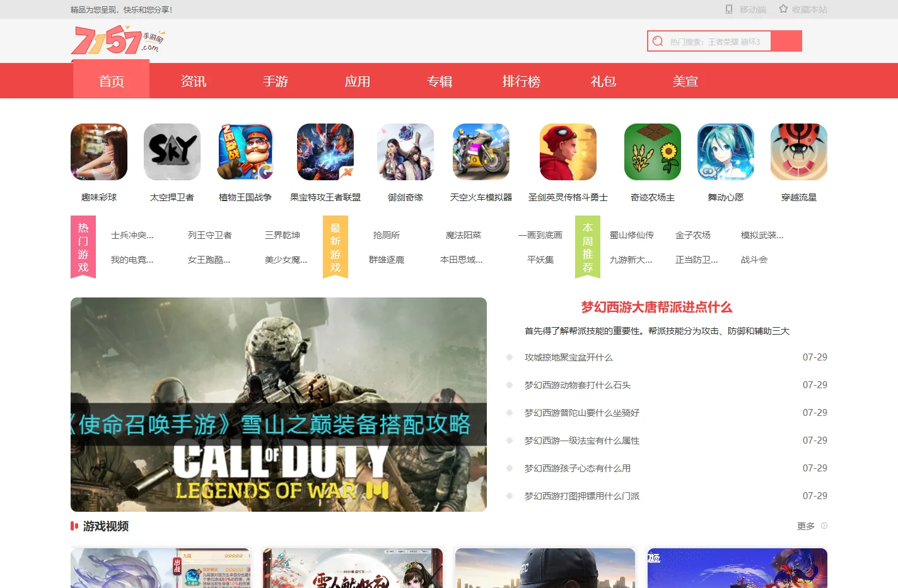898x588 pixels.
Task: Open headline 梦幻西游大唐帮派进点什么
Action: point(656,307)
